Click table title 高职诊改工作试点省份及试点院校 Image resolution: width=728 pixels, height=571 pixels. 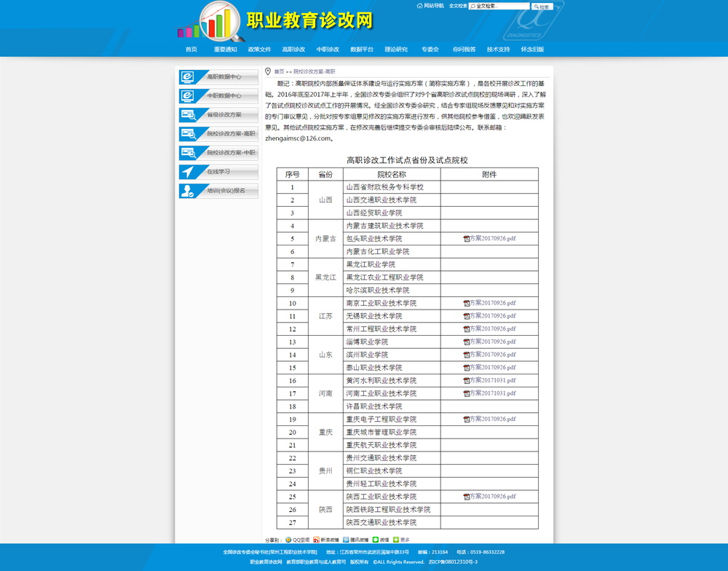[407, 160]
